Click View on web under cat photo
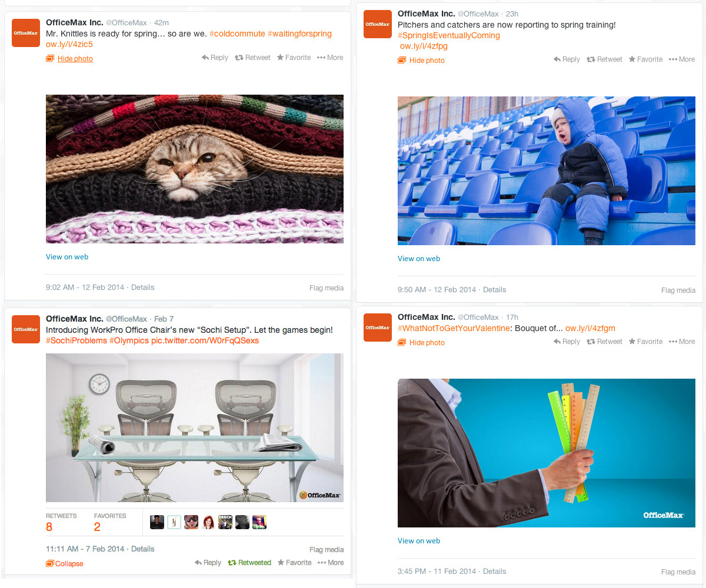706x588 pixels. [67, 257]
